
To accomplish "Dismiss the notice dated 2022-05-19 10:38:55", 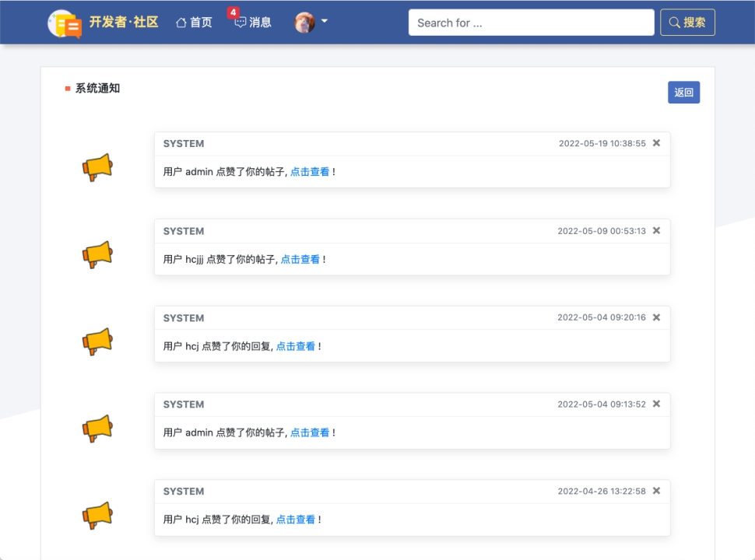I will tap(656, 143).
